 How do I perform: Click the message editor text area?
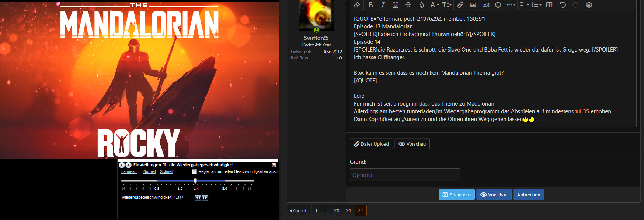pos(493,69)
